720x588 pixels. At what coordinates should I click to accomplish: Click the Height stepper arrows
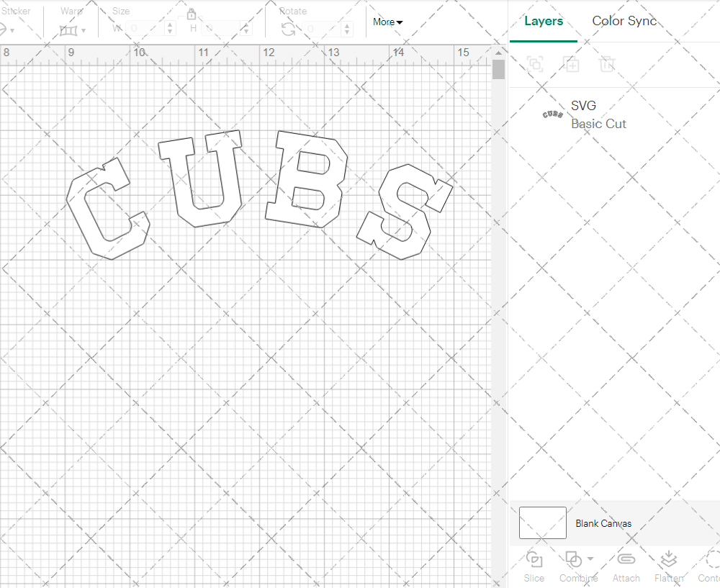tap(246, 29)
